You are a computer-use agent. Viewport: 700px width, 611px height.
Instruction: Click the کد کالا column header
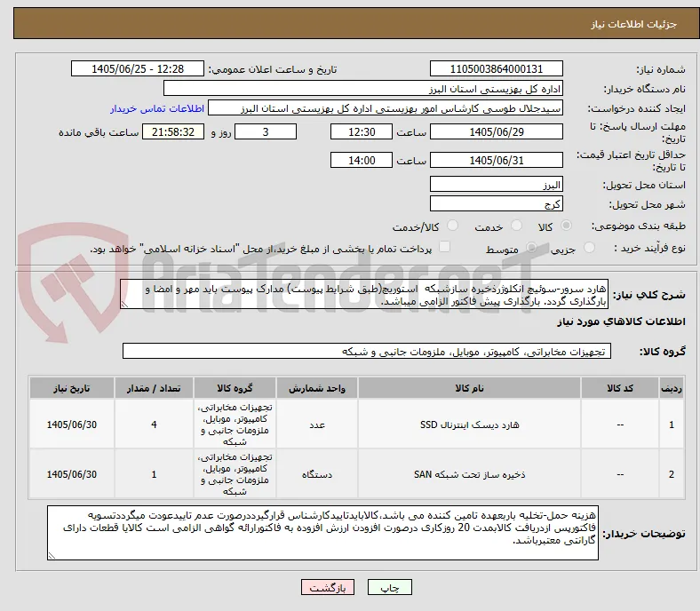click(x=620, y=388)
